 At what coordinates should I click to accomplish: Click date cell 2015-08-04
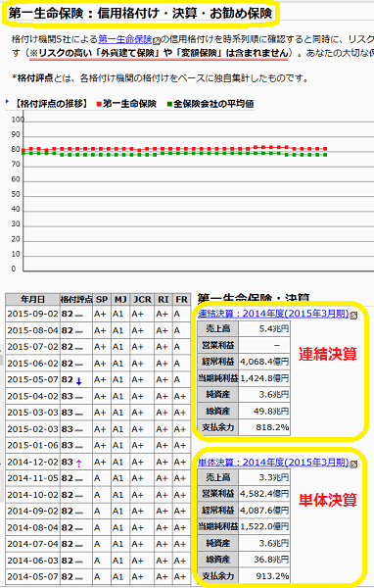tap(32, 330)
